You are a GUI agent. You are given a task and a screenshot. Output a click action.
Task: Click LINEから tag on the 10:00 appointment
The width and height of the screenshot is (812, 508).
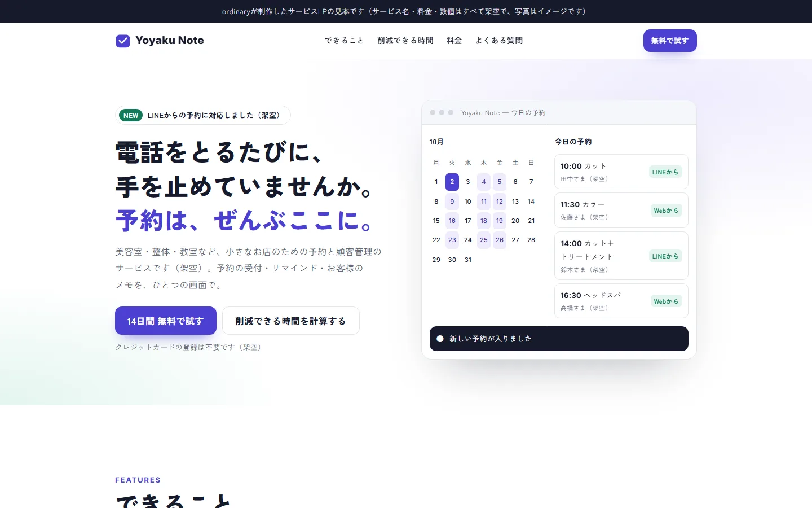click(x=665, y=172)
